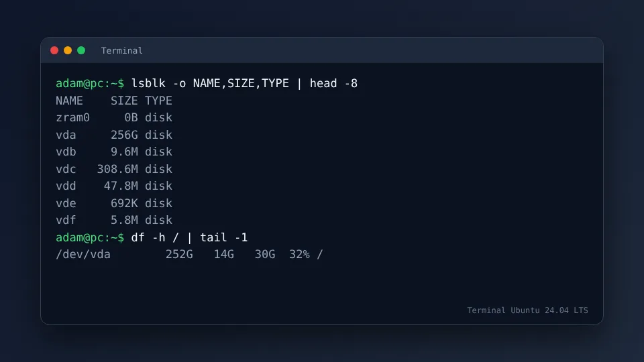
Task: Click the lsblk command line
Action: [x=207, y=83]
